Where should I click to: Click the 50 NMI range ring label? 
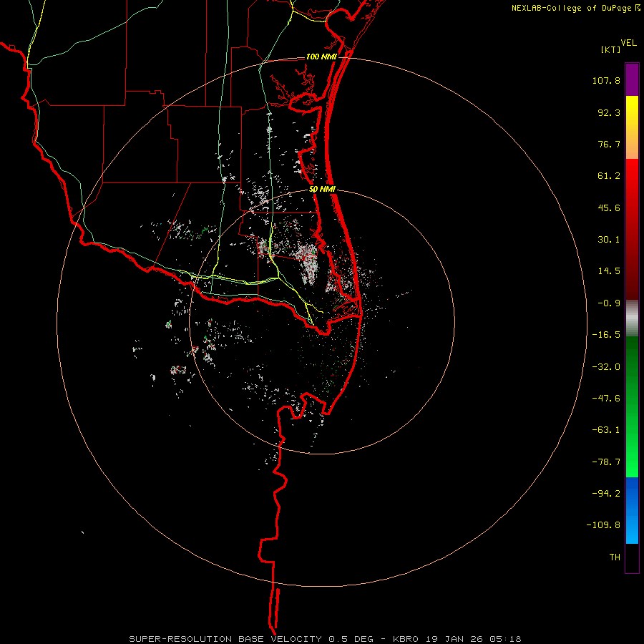point(323,190)
